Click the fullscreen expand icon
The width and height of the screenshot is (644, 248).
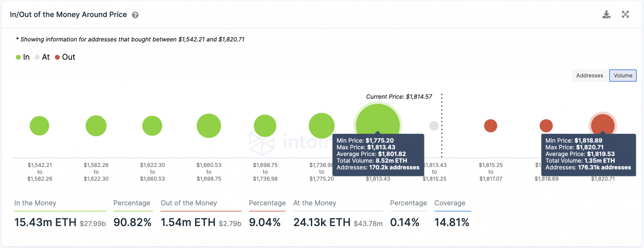pyautogui.click(x=625, y=14)
